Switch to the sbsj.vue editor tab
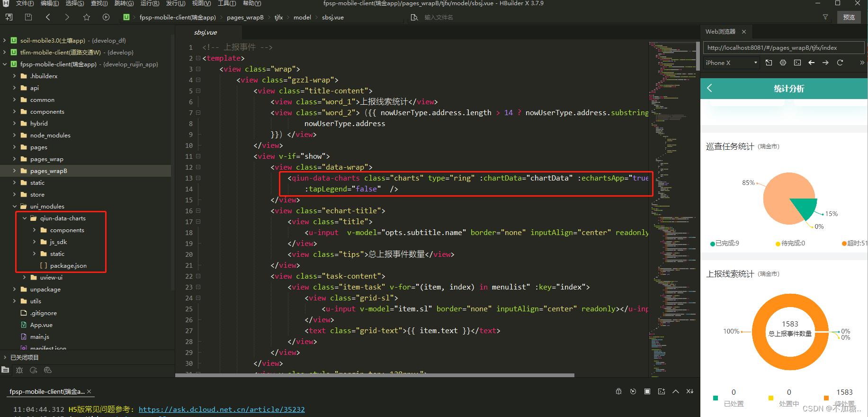This screenshot has width=868, height=417. (x=206, y=32)
